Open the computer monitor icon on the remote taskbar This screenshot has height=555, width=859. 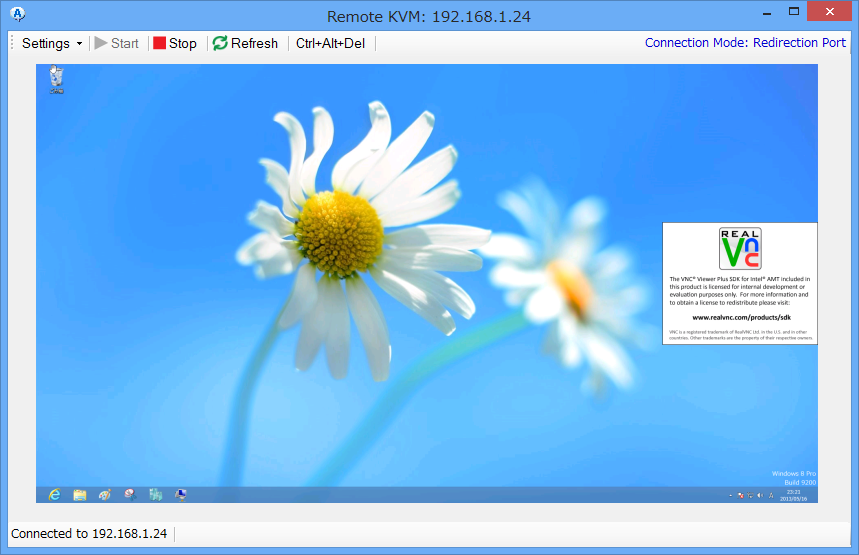[x=181, y=495]
